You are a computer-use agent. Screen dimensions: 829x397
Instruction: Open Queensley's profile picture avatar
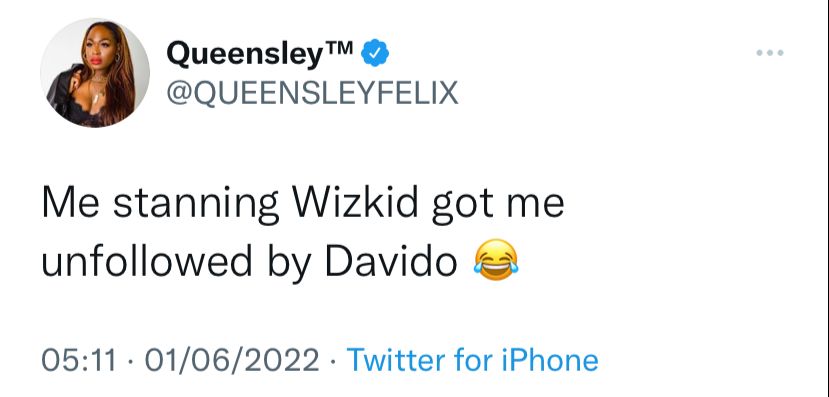tap(95, 73)
